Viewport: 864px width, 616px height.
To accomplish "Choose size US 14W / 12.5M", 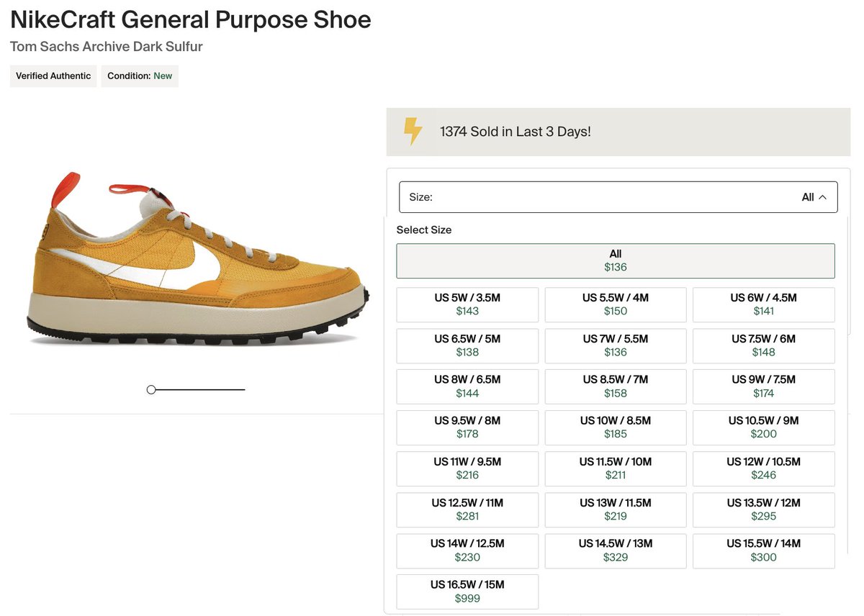I will tap(467, 551).
